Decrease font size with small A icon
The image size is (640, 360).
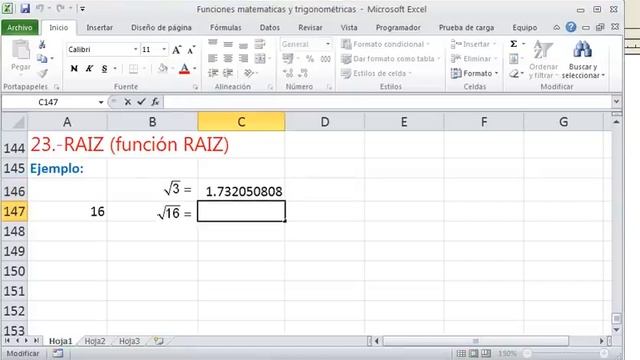tap(191, 50)
